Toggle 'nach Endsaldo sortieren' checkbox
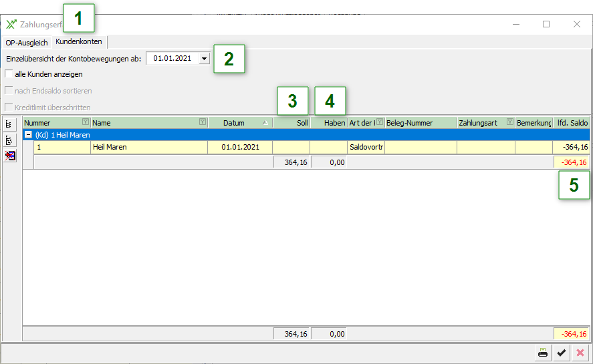 pos(9,91)
